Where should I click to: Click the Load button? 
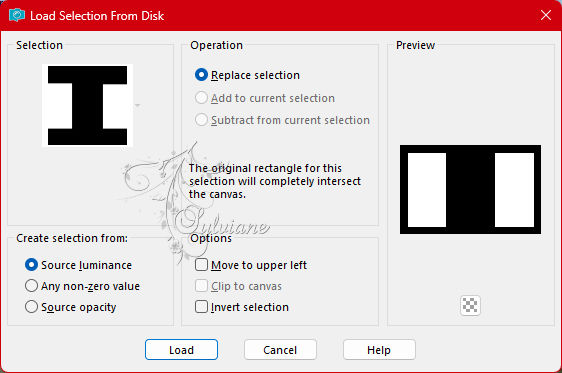pos(181,349)
